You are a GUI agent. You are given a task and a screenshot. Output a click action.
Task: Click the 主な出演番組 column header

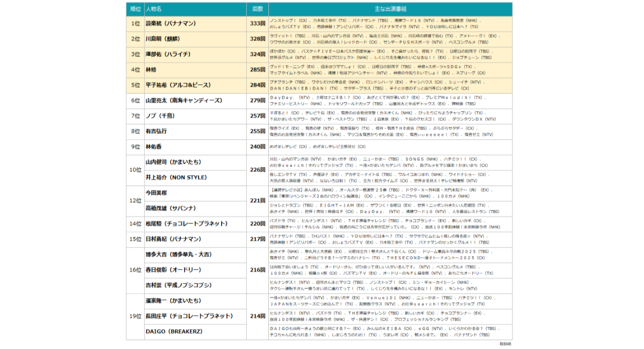pos(390,9)
